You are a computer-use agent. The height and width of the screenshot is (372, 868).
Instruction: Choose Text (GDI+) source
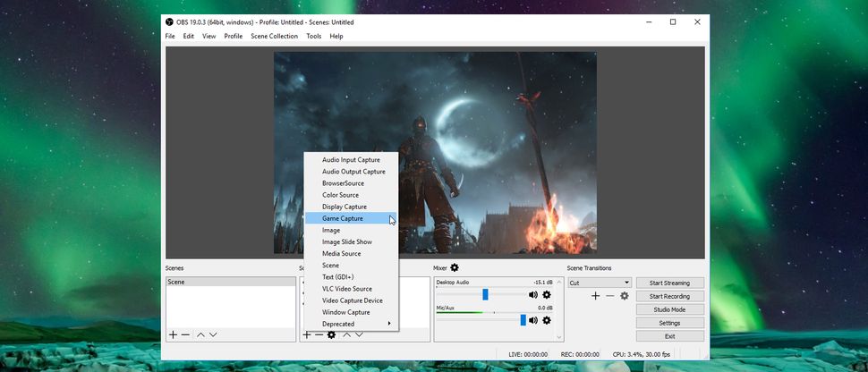[352, 277]
